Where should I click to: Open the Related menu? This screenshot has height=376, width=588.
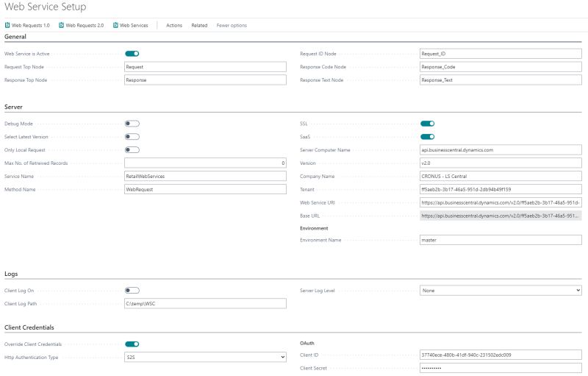tap(199, 25)
